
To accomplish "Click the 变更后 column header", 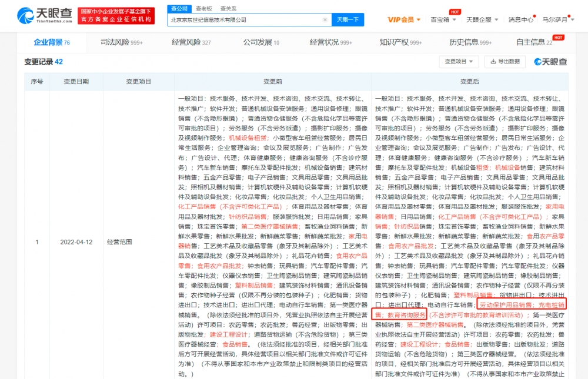I will 469,81.
